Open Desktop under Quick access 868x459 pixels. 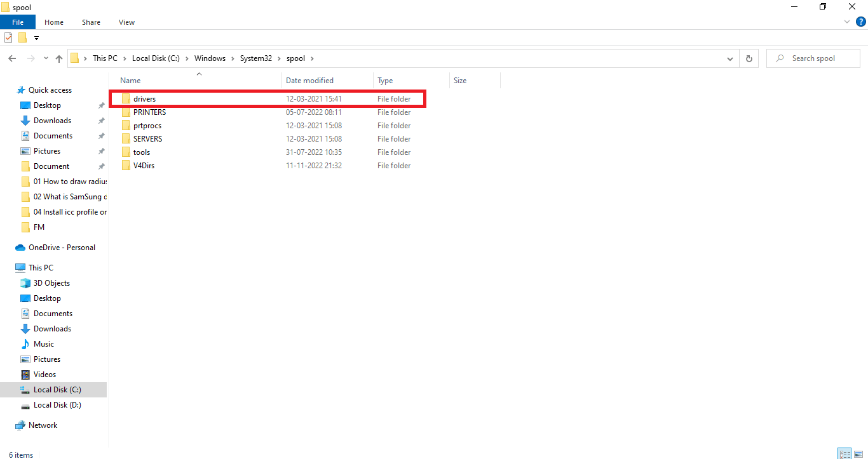[47, 105]
